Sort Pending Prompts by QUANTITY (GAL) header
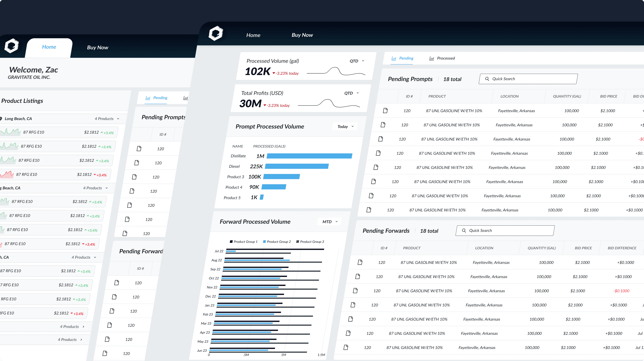This screenshot has height=361, width=644. coord(567,96)
